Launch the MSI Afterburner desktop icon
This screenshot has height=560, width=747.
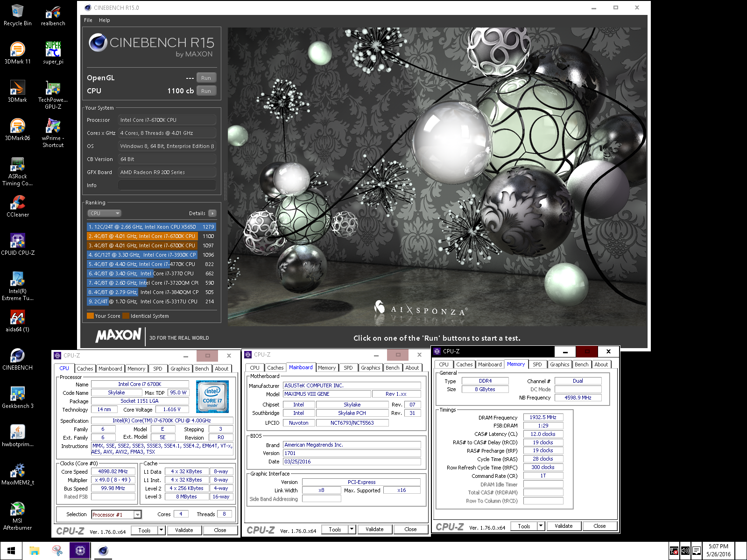(x=18, y=516)
